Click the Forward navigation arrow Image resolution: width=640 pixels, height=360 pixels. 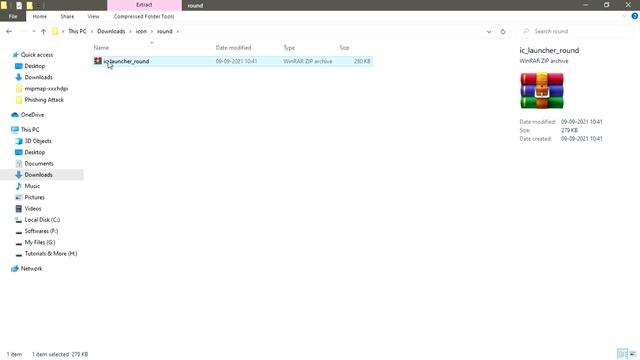(x=23, y=31)
